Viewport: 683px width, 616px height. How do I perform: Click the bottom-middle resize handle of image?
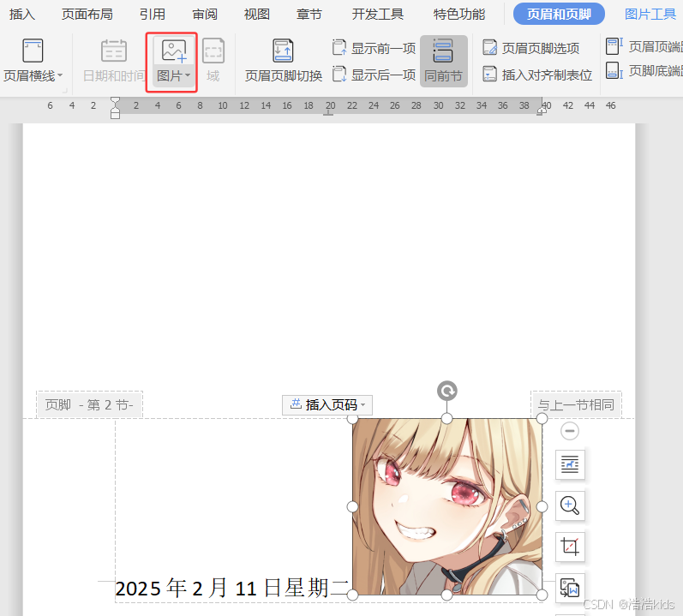coord(447,595)
